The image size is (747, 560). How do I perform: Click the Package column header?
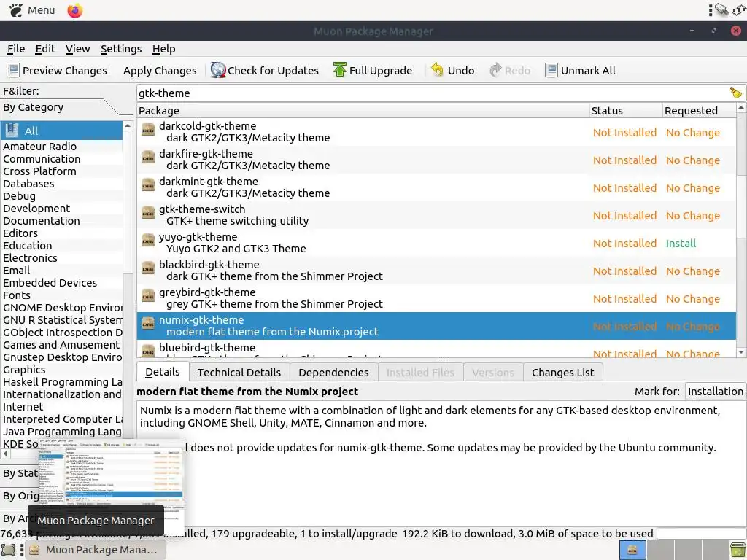point(363,111)
